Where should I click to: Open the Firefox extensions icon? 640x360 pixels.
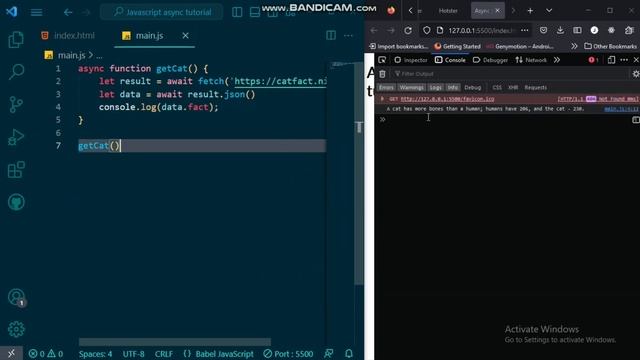629,31
